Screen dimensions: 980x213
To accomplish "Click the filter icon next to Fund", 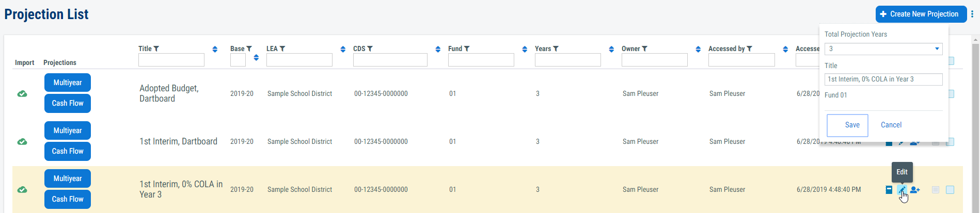I will [x=467, y=48].
